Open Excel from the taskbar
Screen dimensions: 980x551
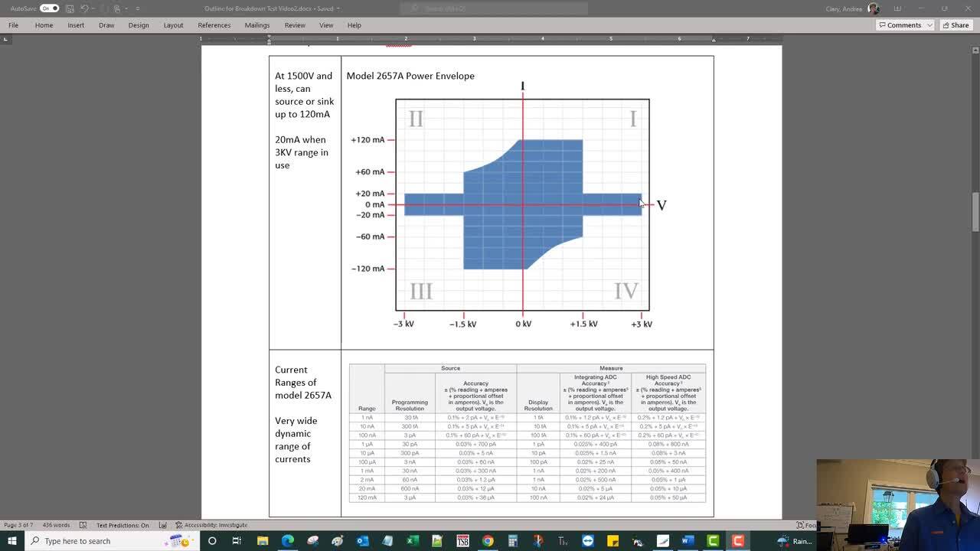413,541
